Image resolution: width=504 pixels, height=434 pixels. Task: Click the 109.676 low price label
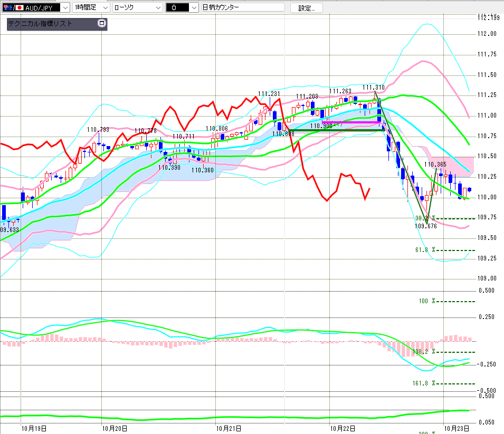point(426,226)
